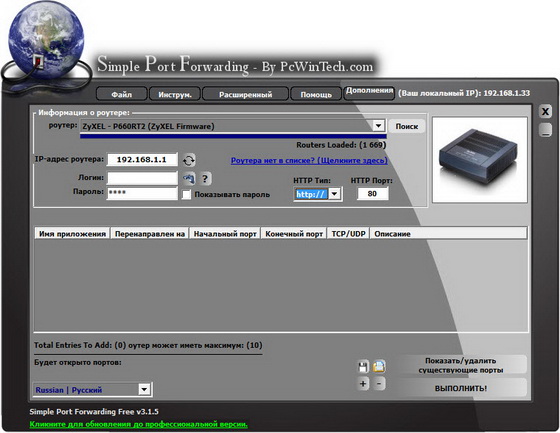
Task: Click the TCP/UDP column header
Action: tap(349, 234)
